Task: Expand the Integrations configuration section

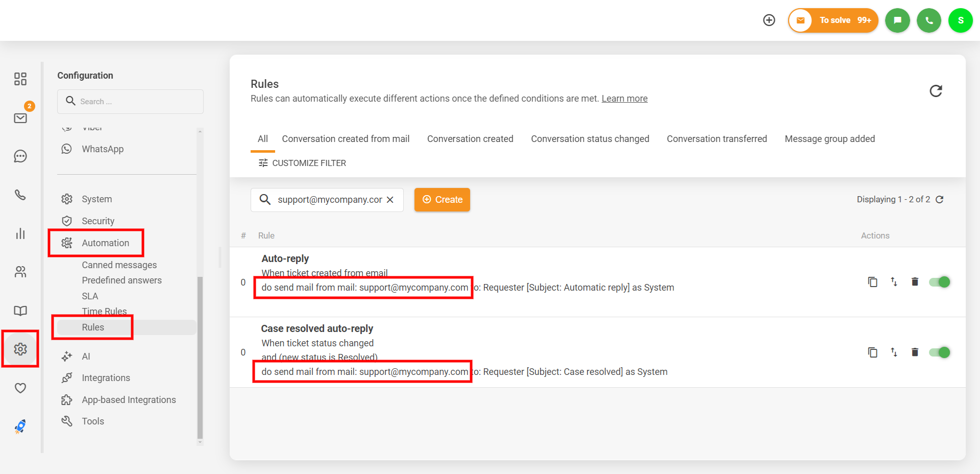Action: [x=106, y=378]
